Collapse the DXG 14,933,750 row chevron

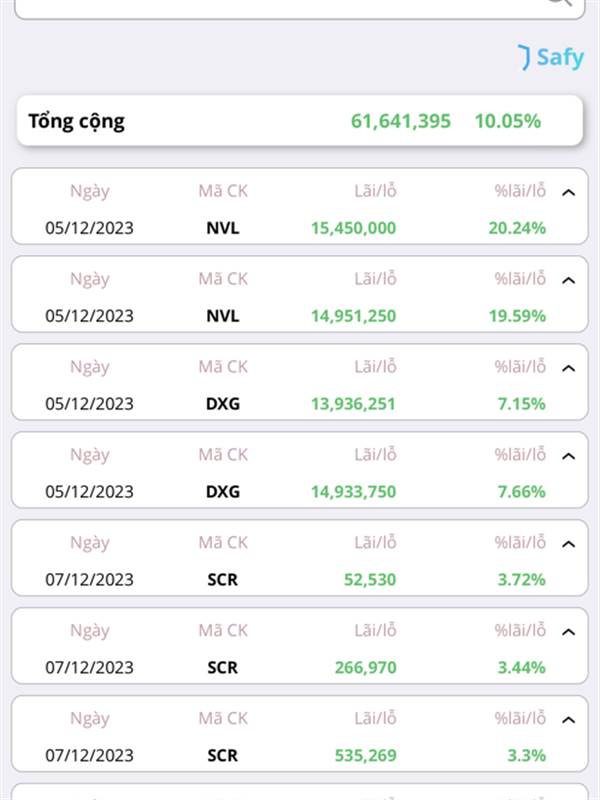(568, 456)
